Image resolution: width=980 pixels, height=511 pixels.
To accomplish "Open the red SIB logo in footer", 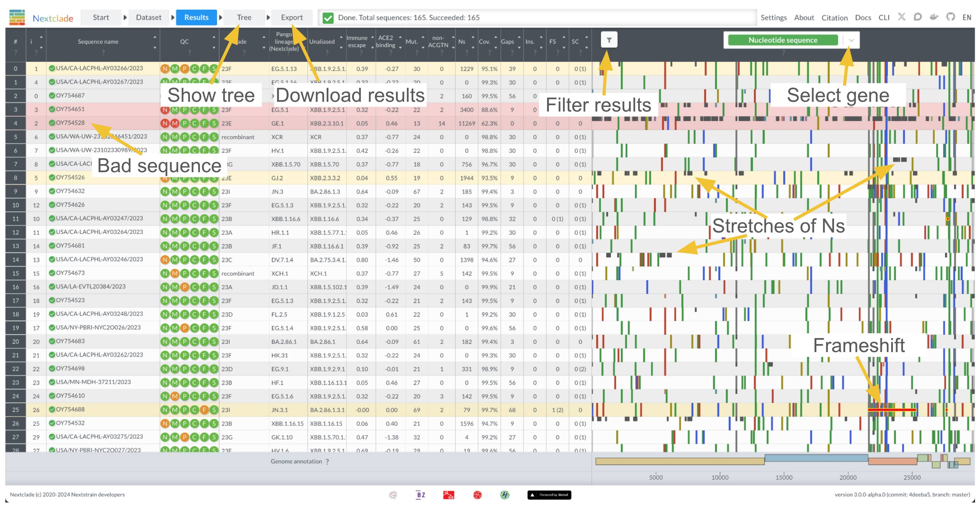I will tap(449, 495).
